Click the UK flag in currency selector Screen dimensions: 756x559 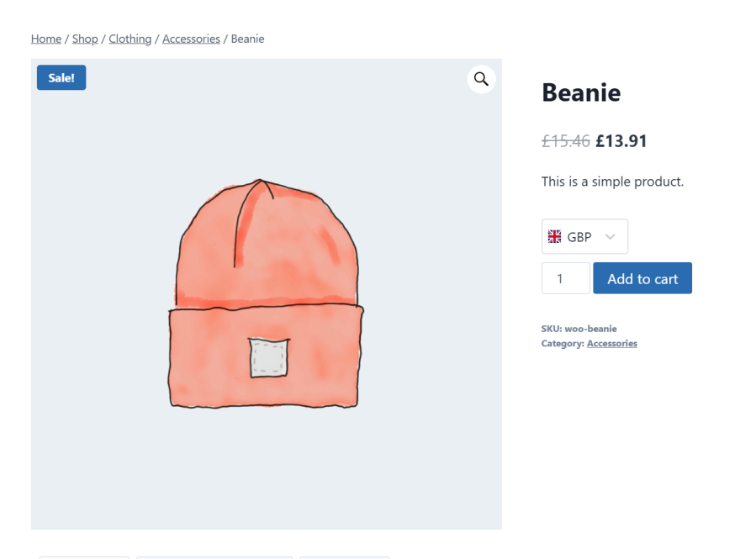554,237
